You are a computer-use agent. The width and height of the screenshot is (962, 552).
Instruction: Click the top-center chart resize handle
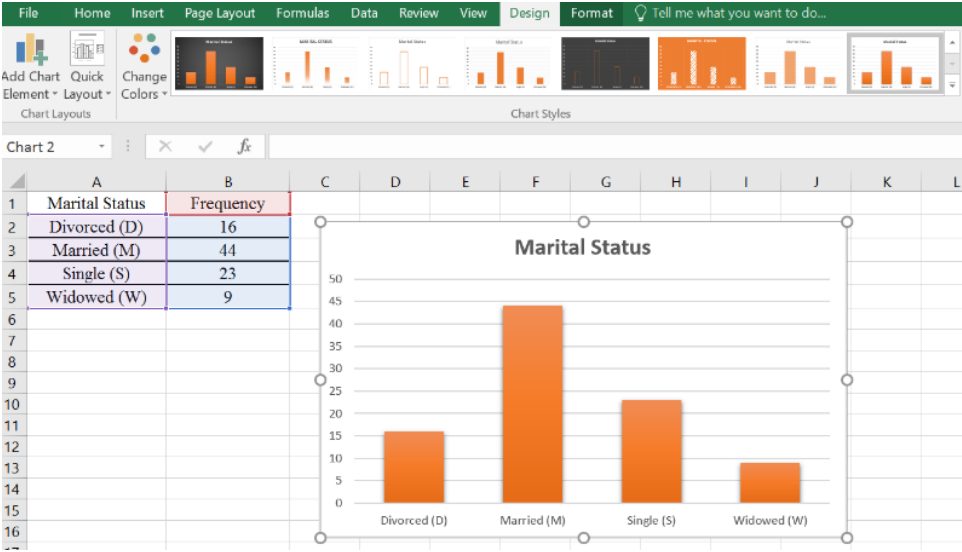tap(583, 221)
